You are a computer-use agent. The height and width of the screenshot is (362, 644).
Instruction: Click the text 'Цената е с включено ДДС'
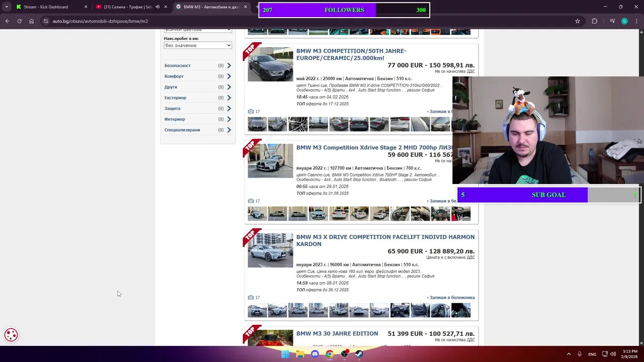coord(450,257)
